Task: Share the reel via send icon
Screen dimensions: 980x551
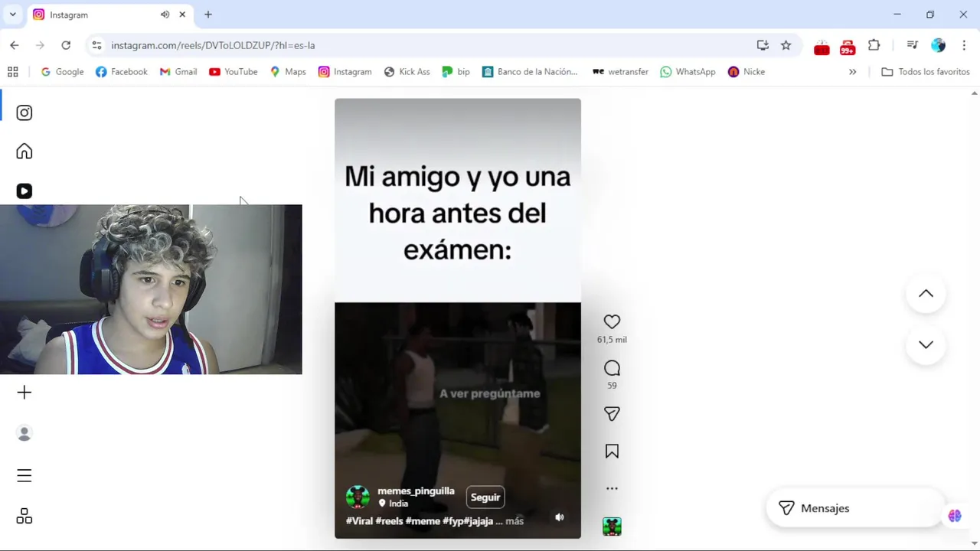Action: point(612,414)
